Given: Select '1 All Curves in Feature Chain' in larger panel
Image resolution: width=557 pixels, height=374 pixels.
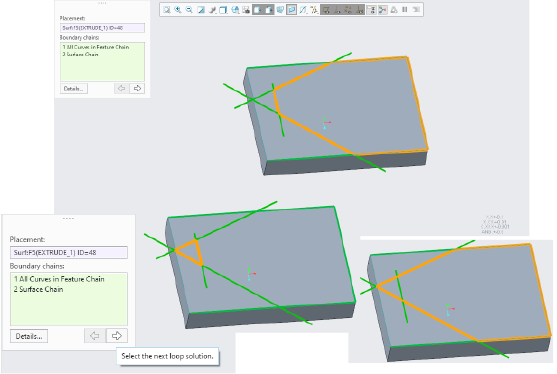Looking at the screenshot, I should [59, 279].
